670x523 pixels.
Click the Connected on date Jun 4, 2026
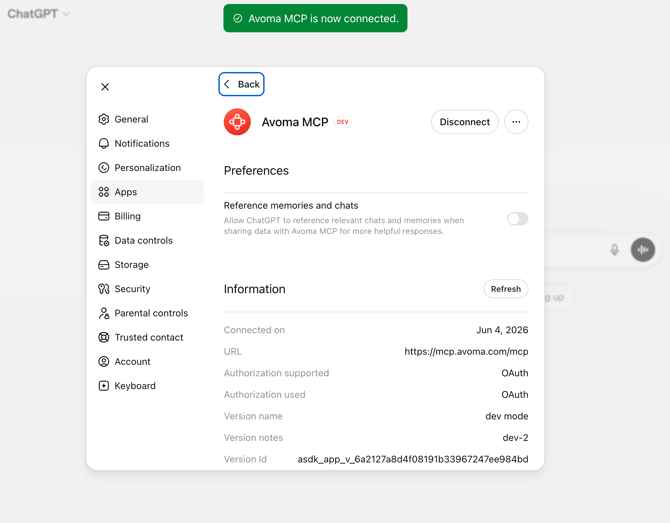point(502,330)
